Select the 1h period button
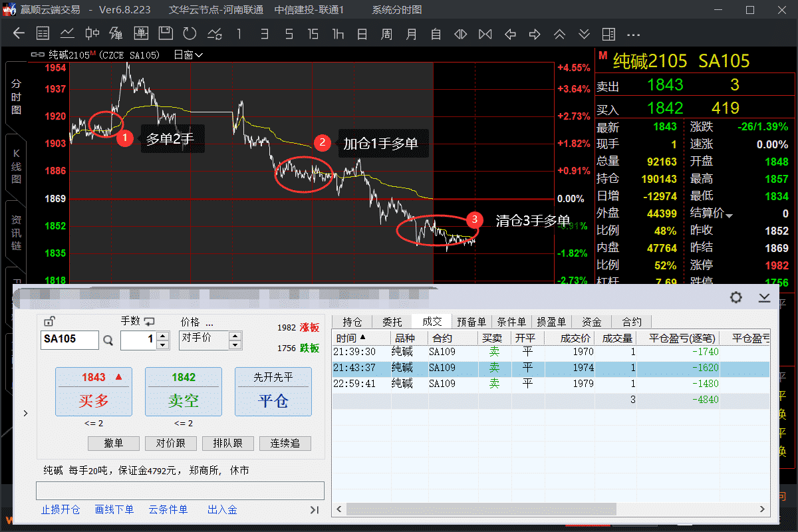Image resolution: width=798 pixels, height=532 pixels. click(x=338, y=34)
